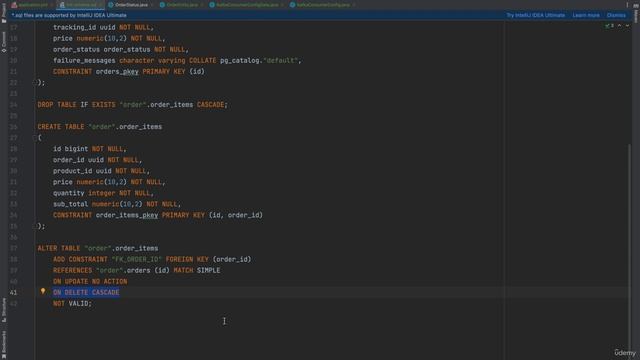Viewport: 640px width, 360px height.
Task: Go to previous highlighted problem arrow
Action: coord(620,26)
